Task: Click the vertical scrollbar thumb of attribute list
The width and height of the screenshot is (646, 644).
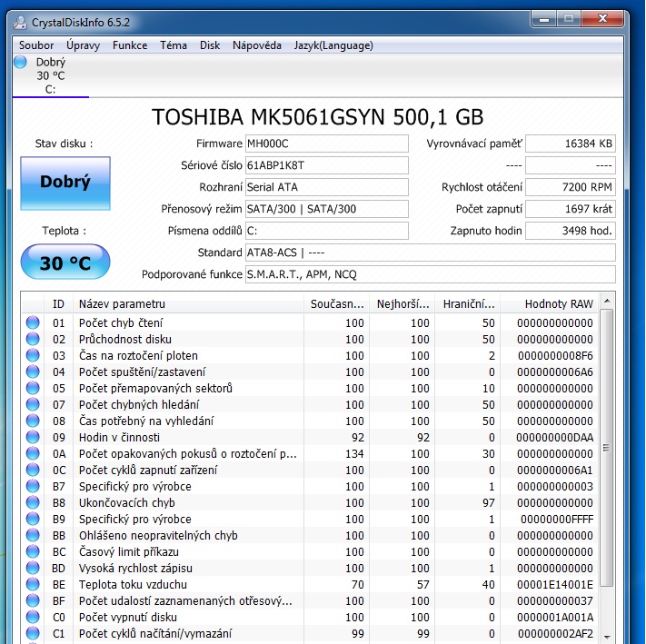Action: coord(606,448)
